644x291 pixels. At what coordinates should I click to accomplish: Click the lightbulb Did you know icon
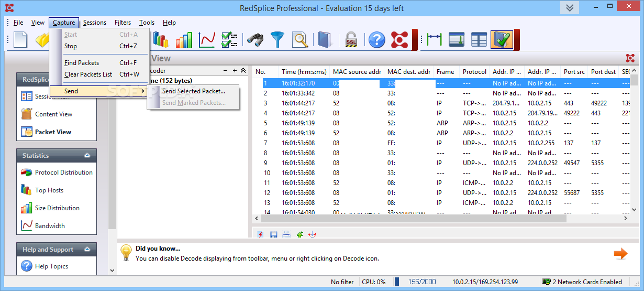tap(126, 253)
